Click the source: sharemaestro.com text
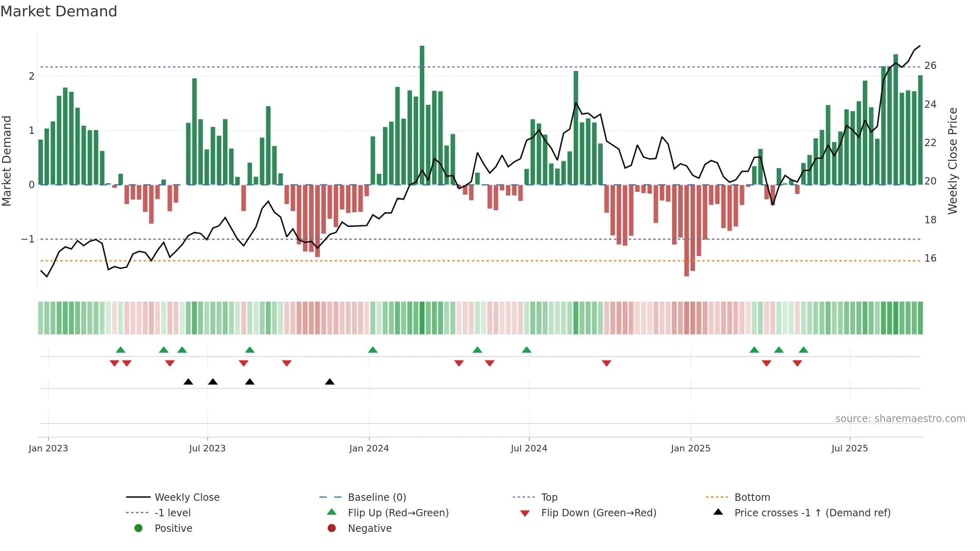980x551 pixels. (x=900, y=419)
